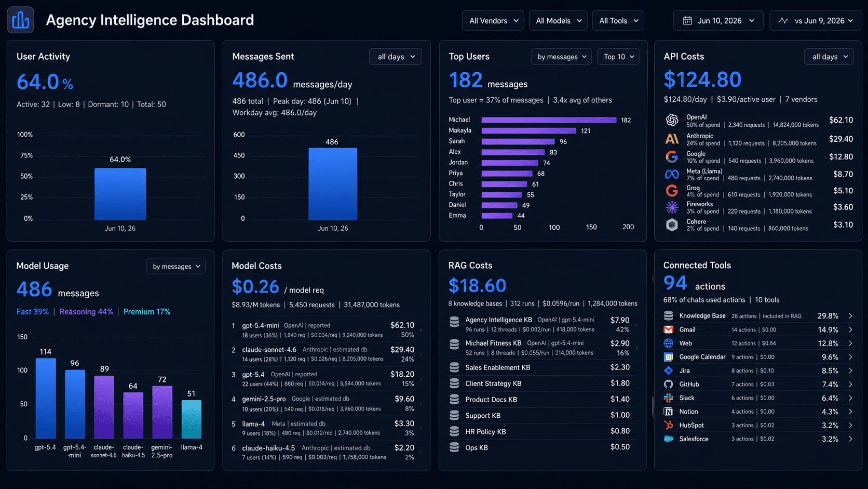Click the Knowledge Base database icon in Connected Tools
This screenshot has width=868, height=489.
pos(669,315)
